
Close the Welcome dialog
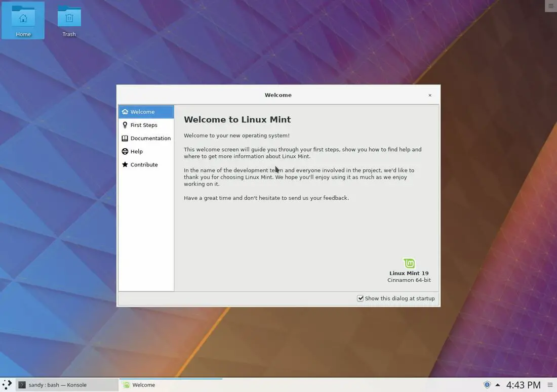coord(430,95)
